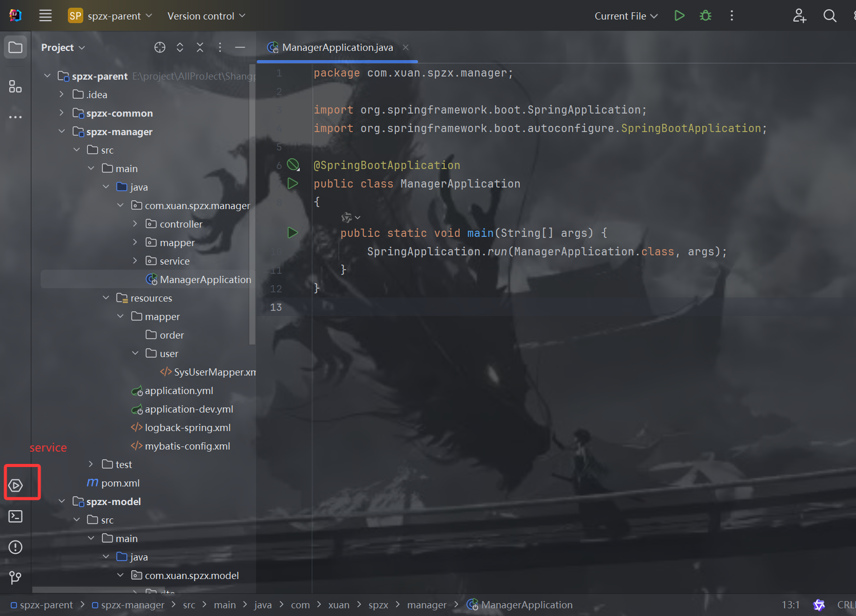Close the ManagerApplication.java tab
856x616 pixels.
click(x=406, y=47)
